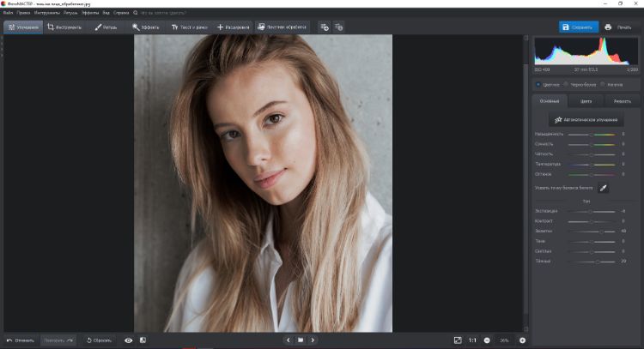
Task: Click the list-with-plus preset icon in toolbar
Action: click(x=325, y=27)
